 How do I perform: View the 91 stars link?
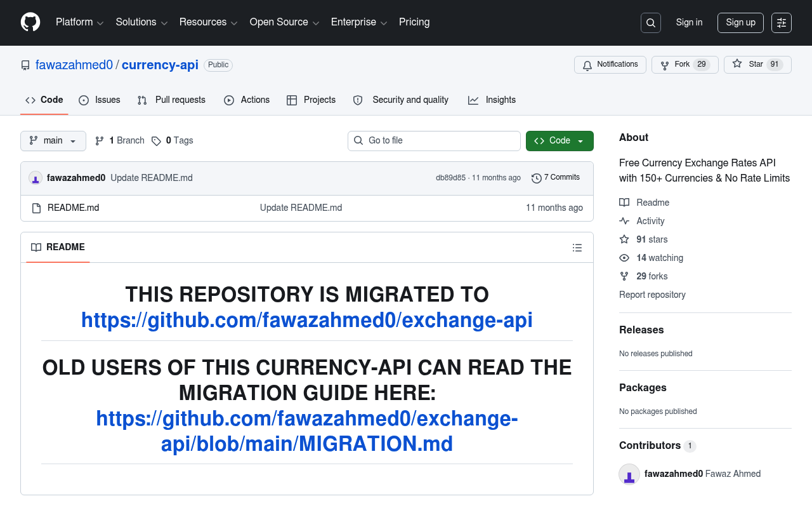pos(643,239)
